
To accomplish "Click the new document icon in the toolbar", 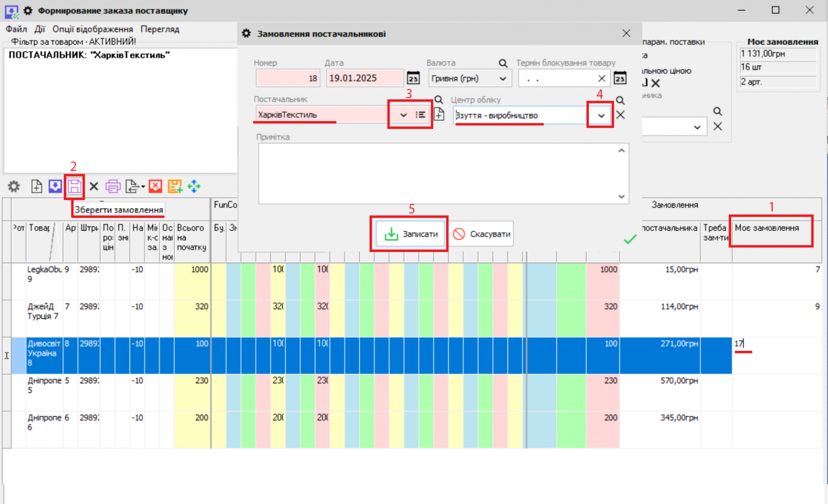I will 36,186.
